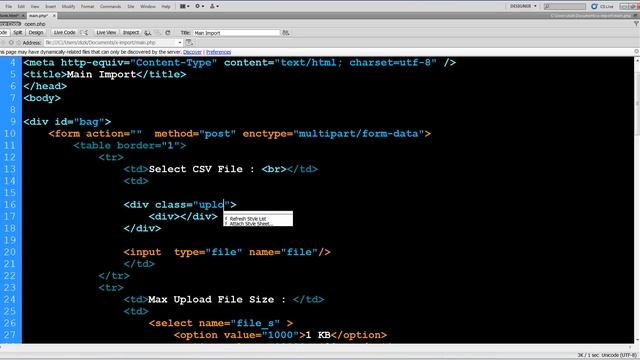The height and width of the screenshot is (360, 640).
Task: Open the Insert menu
Action: click(51, 6)
